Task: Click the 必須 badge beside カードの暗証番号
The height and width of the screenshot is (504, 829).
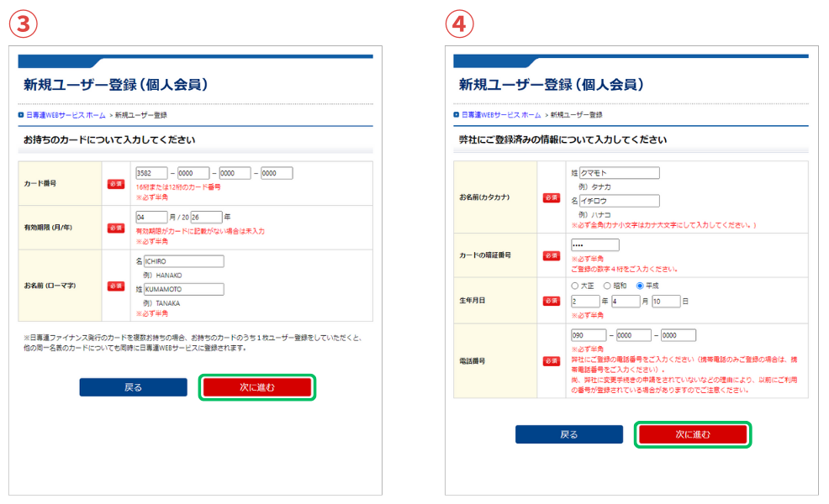Action: pos(552,255)
